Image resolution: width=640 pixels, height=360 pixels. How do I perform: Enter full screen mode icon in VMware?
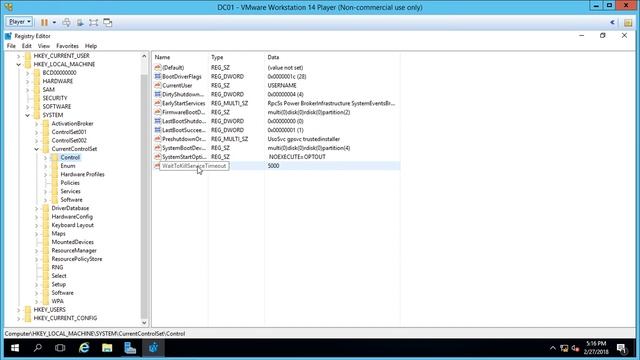pyautogui.click(x=93, y=22)
